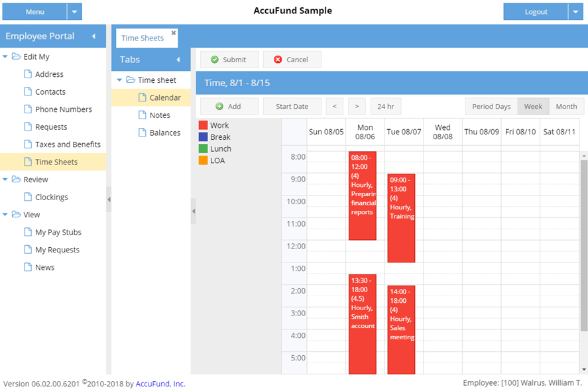
Task: Close the Time Sheets tab
Action: coord(174,32)
